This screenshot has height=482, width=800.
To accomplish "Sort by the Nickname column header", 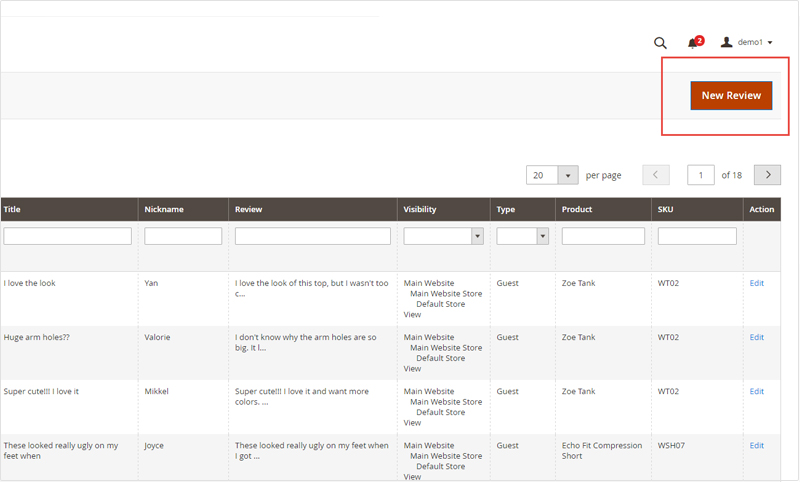I will tap(164, 209).
